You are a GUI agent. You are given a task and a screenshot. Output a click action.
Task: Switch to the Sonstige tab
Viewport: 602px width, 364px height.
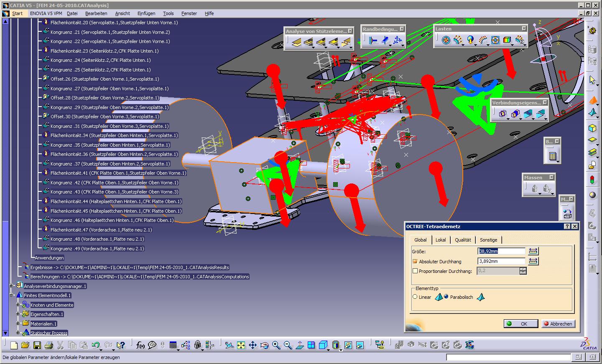tap(488, 240)
